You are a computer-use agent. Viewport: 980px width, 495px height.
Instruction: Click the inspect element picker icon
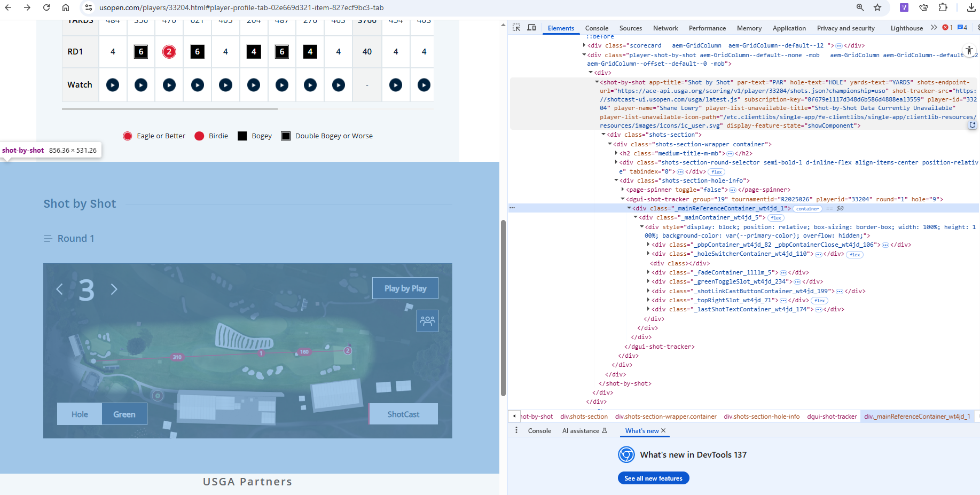click(x=516, y=28)
